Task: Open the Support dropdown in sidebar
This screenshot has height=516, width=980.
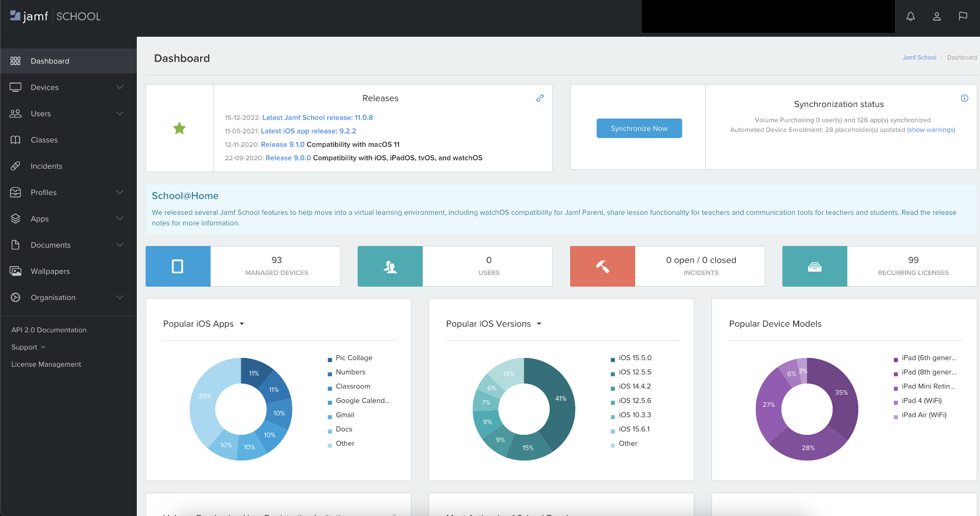Action: tap(28, 347)
